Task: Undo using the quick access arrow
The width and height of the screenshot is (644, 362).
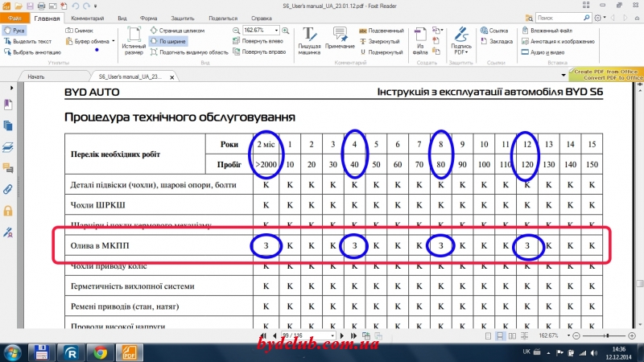Action: point(75,6)
